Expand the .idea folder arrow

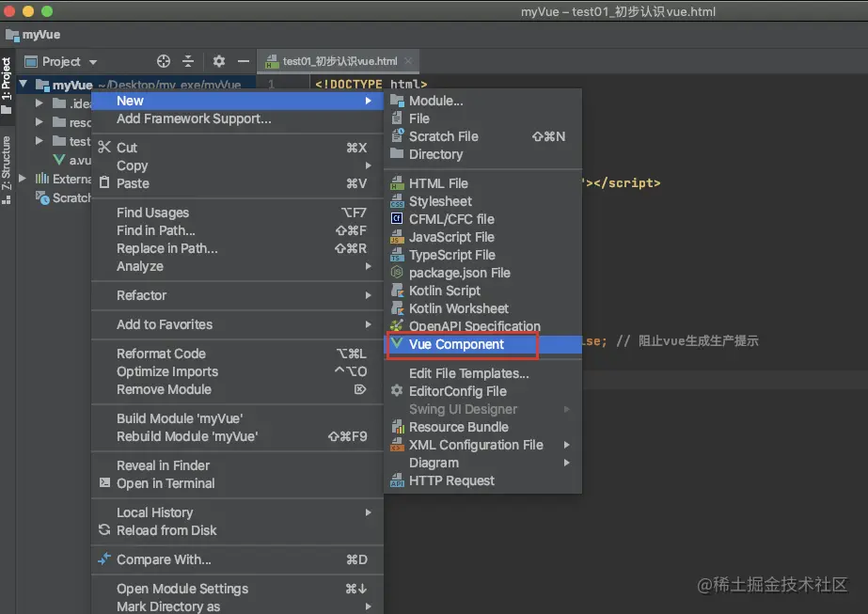(39, 103)
